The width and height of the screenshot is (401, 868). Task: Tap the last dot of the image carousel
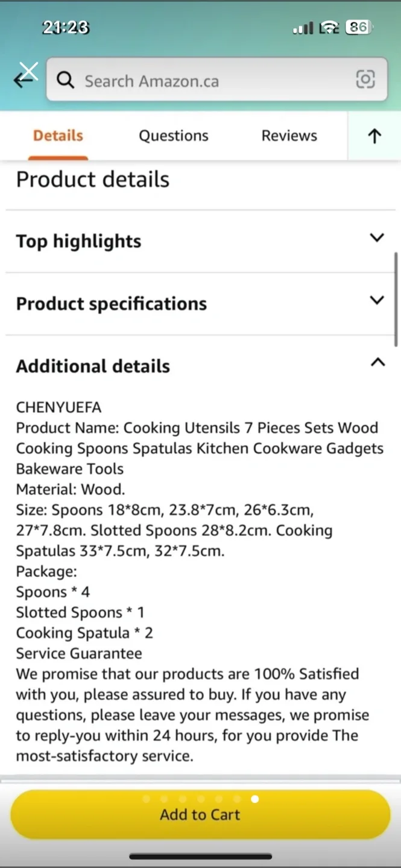point(255,799)
